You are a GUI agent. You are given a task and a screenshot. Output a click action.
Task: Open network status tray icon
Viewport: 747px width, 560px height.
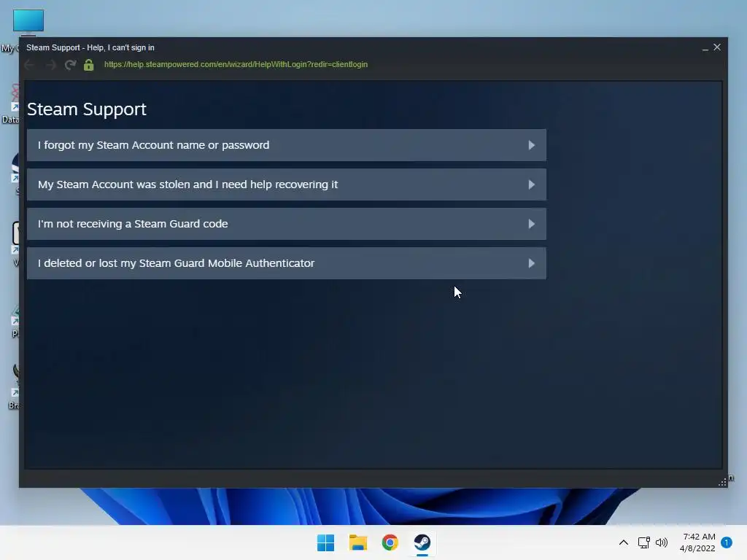coord(643,542)
